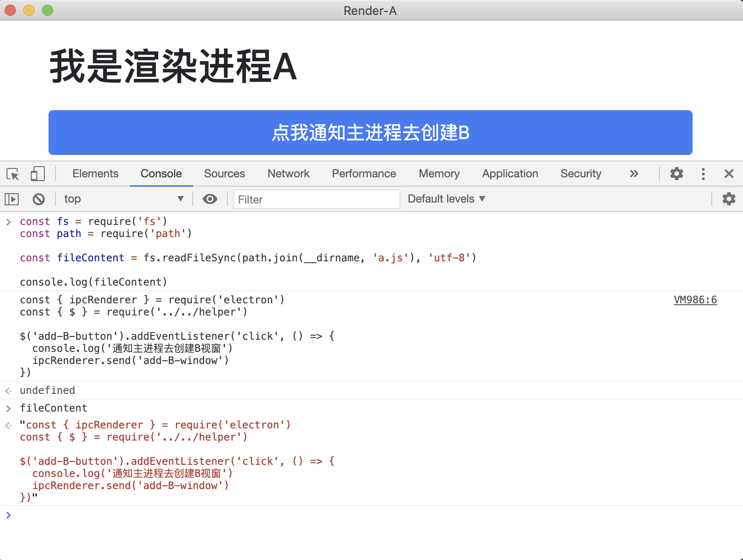Switch to the Sources tab
The height and width of the screenshot is (560, 743).
click(224, 174)
